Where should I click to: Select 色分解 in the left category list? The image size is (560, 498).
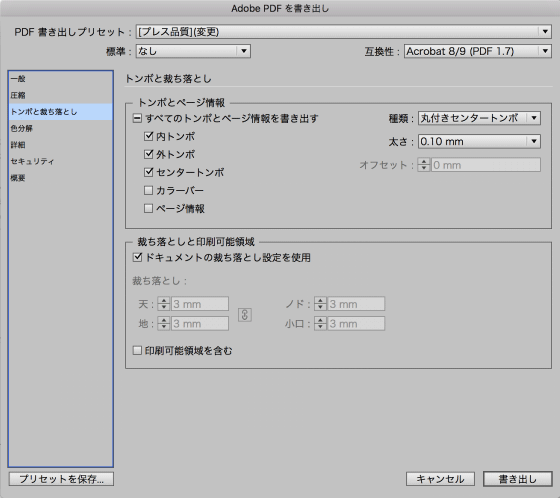click(x=61, y=128)
